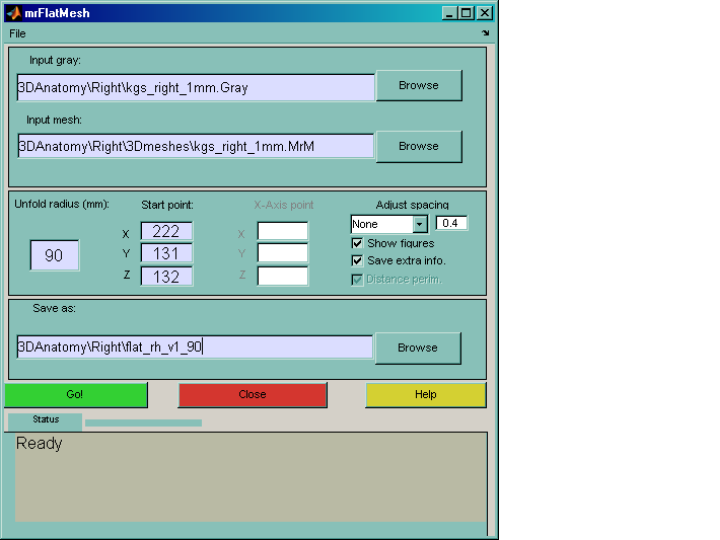The height and width of the screenshot is (540, 720).
Task: Expand the Adjust spacing dropdown
Action: [x=420, y=224]
